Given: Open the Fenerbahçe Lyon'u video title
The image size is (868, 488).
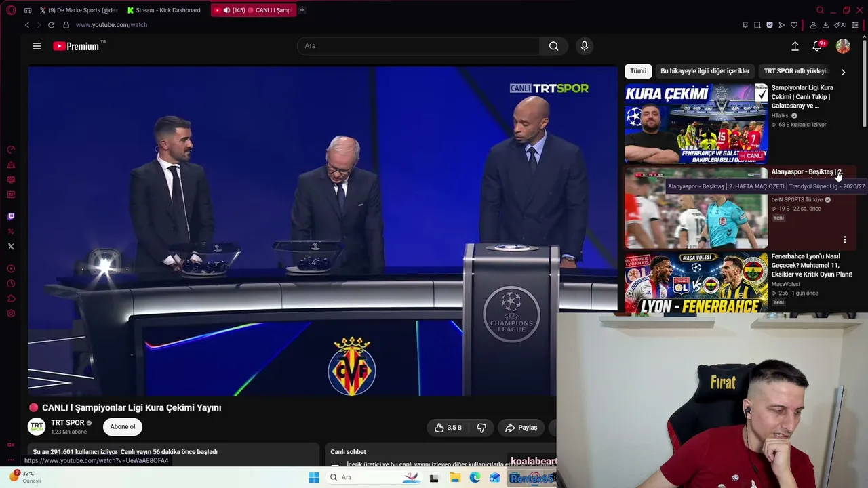Looking at the screenshot, I should coord(811,266).
